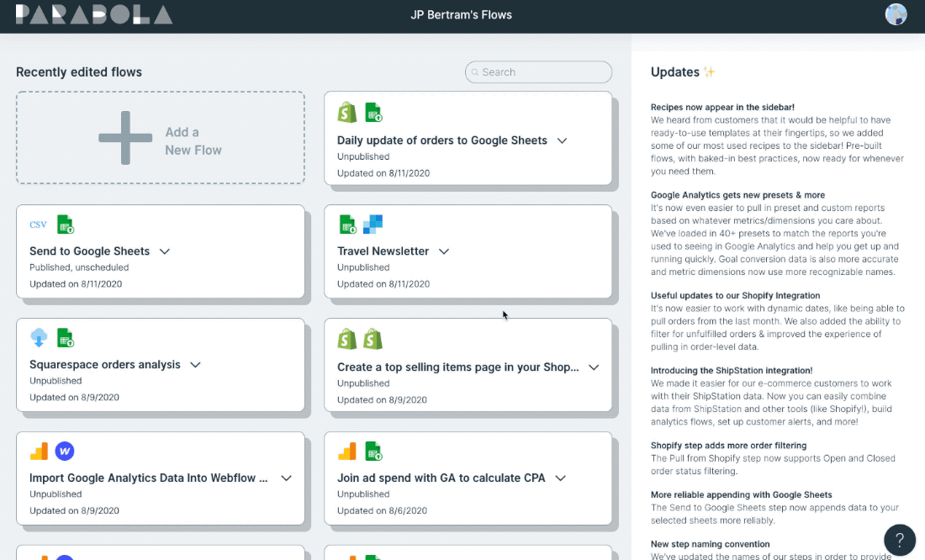The image size is (925, 560).
Task: Click the Google Analytics icon on Join ad spend card
Action: point(346,452)
